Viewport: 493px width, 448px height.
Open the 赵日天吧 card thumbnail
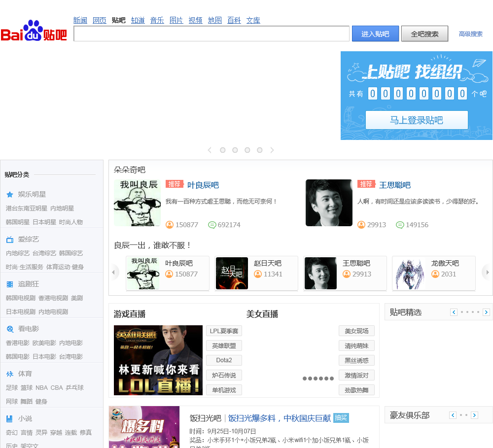click(232, 273)
